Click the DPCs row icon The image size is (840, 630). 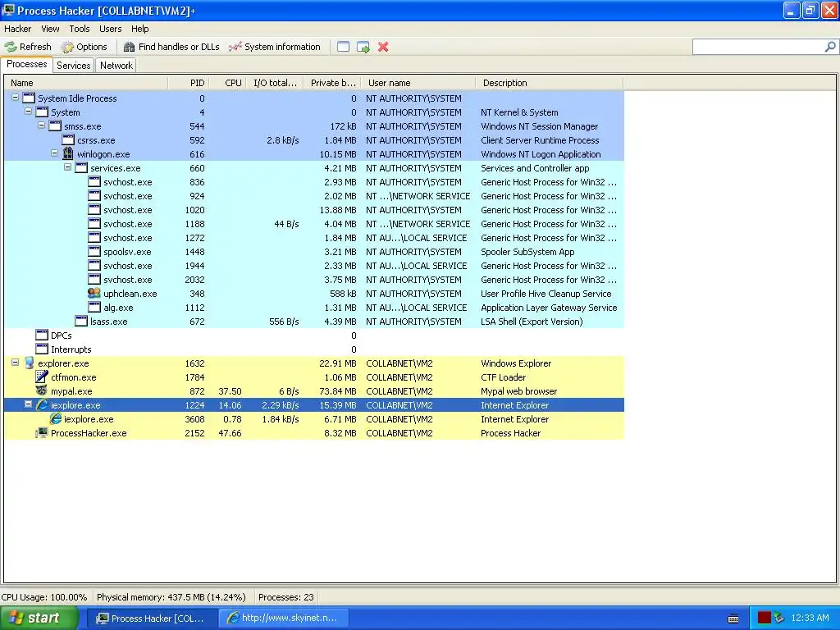coord(42,335)
